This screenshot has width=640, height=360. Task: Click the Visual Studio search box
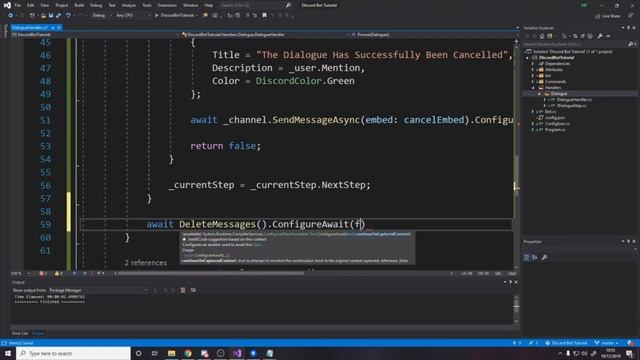(x=255, y=5)
